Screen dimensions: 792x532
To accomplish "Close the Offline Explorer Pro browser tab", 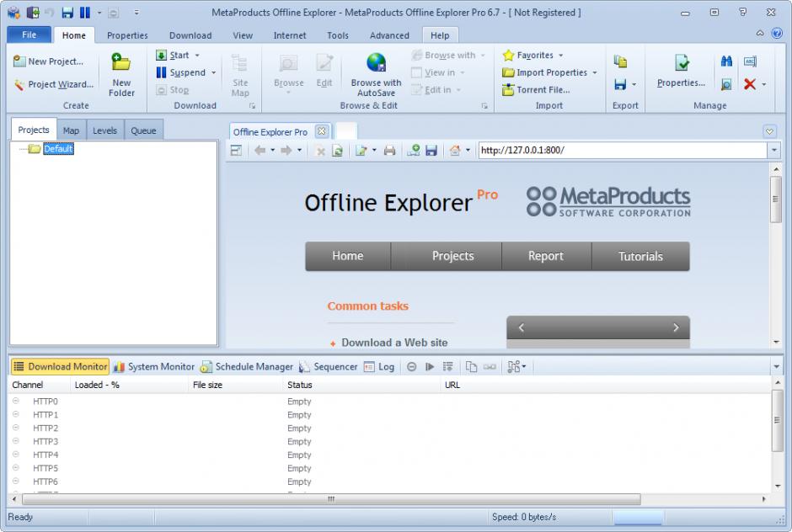I will tap(321, 131).
